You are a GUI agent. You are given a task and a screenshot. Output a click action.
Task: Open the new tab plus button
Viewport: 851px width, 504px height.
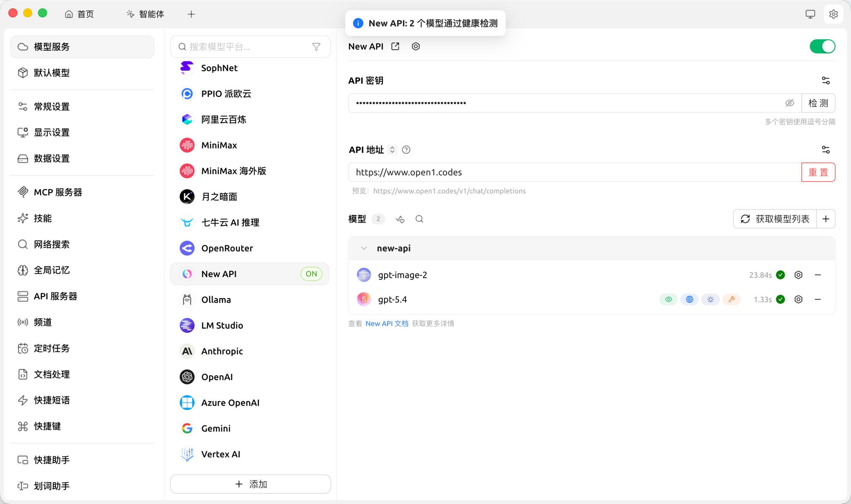click(x=191, y=14)
